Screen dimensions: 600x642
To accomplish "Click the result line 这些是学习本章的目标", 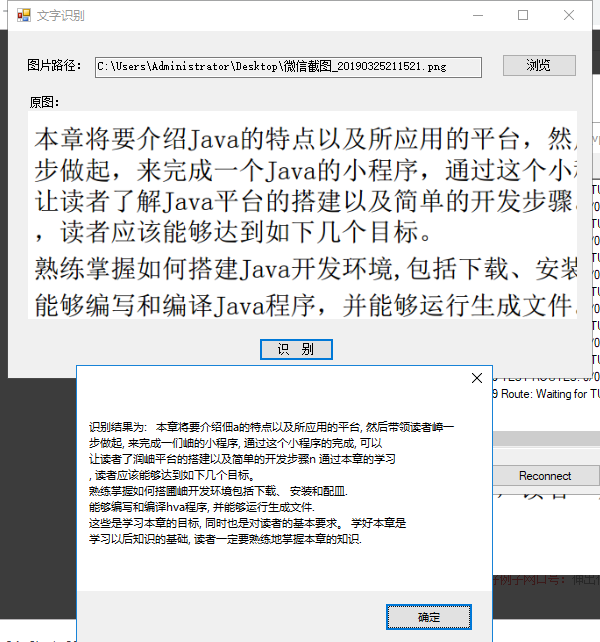I will coord(248,523).
